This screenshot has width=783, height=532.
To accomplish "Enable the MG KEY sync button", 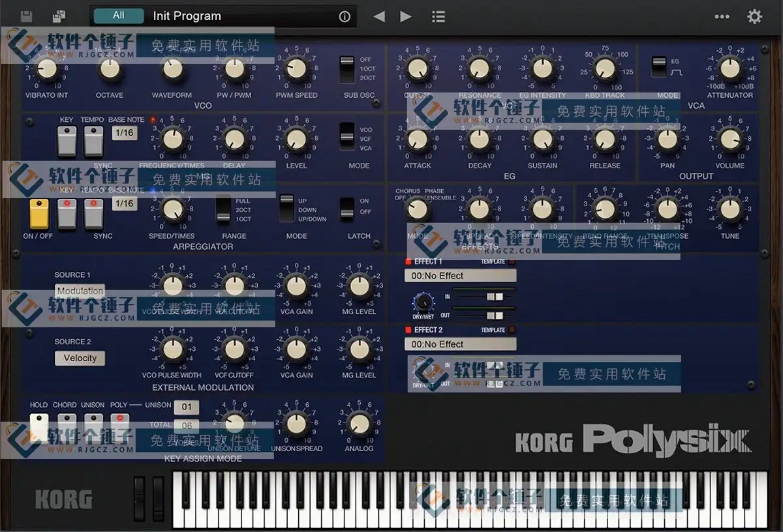I will tap(67, 141).
